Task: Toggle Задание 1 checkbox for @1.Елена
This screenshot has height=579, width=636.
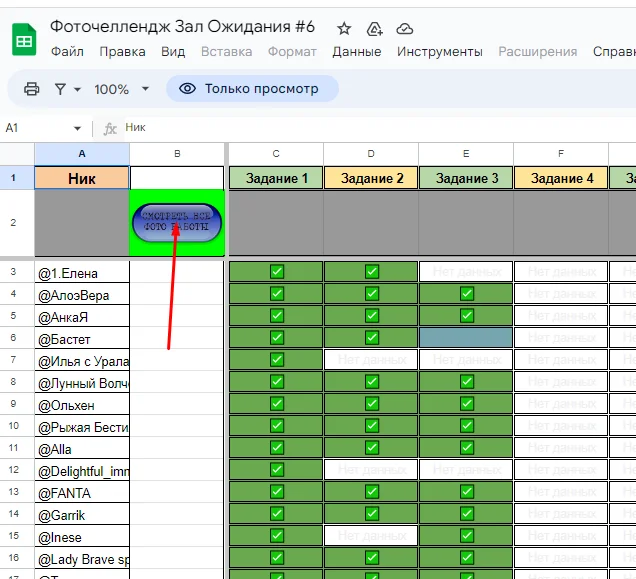Action: pos(277,271)
